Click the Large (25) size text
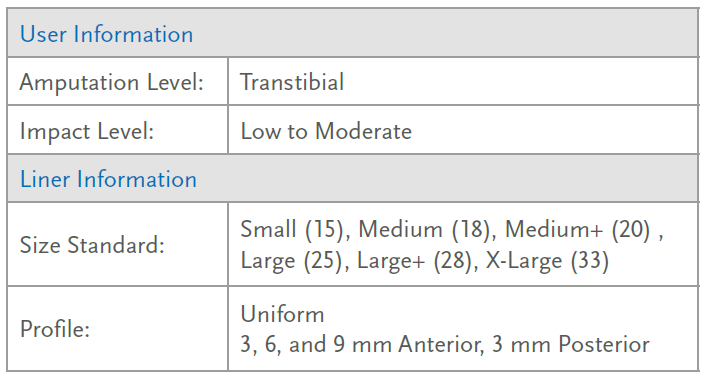The image size is (705, 378). [291, 261]
